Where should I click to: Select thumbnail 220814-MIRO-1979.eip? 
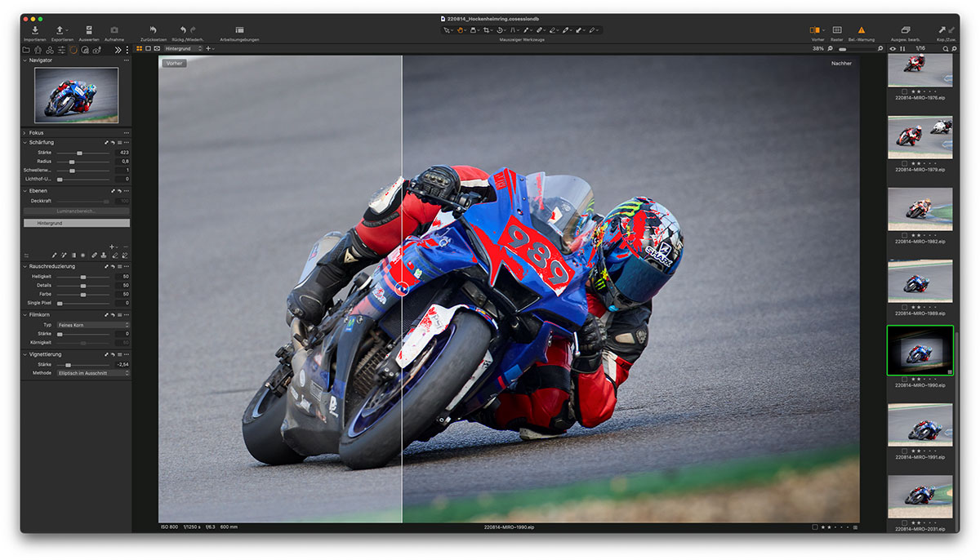point(920,137)
